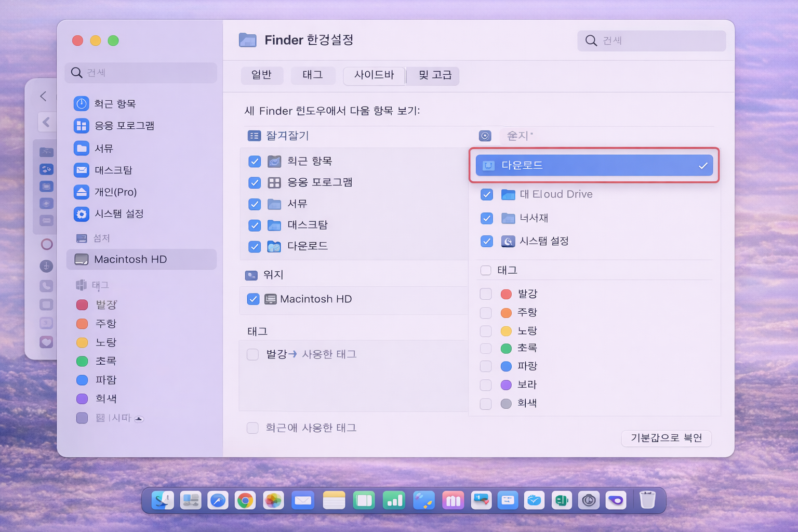
Task: Uncheck the 응용 포로그램 checkbox in the list
Action: (255, 183)
